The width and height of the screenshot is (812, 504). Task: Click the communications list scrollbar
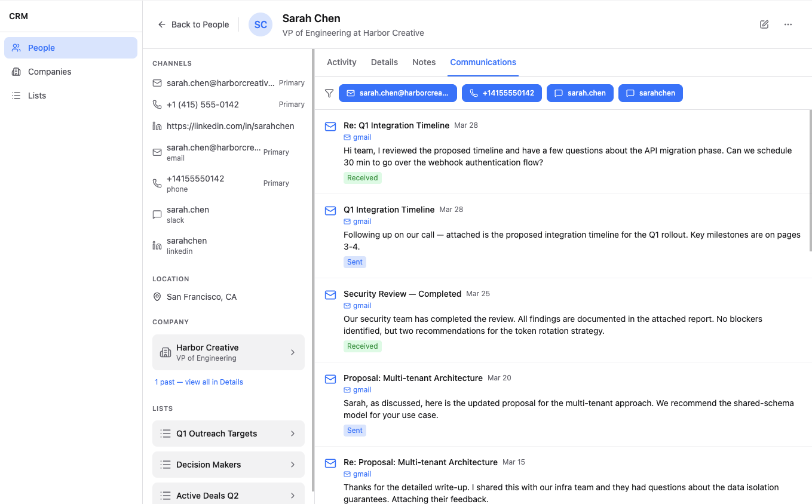(x=810, y=179)
